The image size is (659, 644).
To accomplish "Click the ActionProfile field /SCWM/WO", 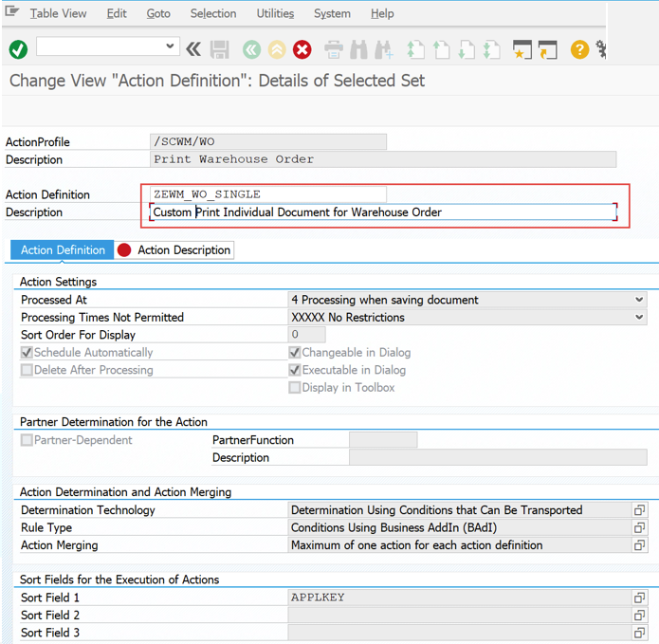I will click(268, 141).
